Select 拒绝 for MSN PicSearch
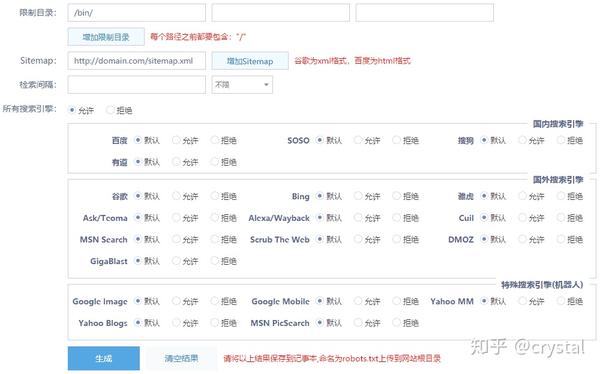Image resolution: width=600 pixels, height=374 pixels. pyautogui.click(x=396, y=323)
